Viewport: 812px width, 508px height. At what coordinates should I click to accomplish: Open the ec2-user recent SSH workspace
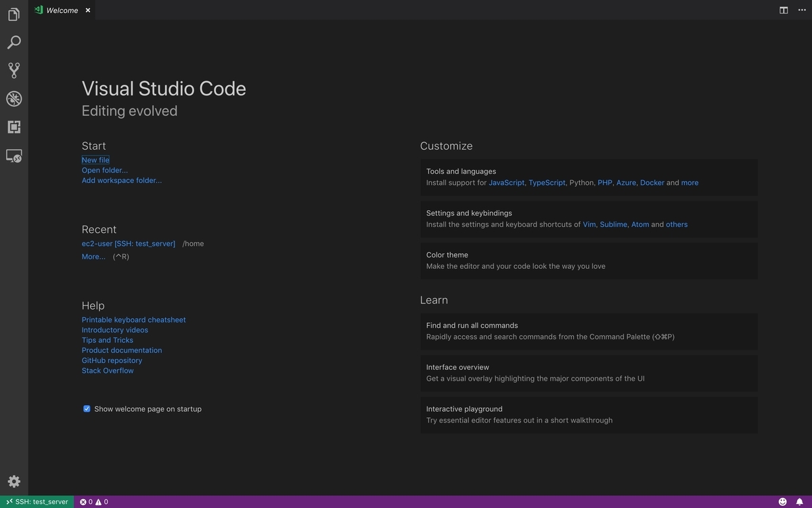tap(127, 243)
